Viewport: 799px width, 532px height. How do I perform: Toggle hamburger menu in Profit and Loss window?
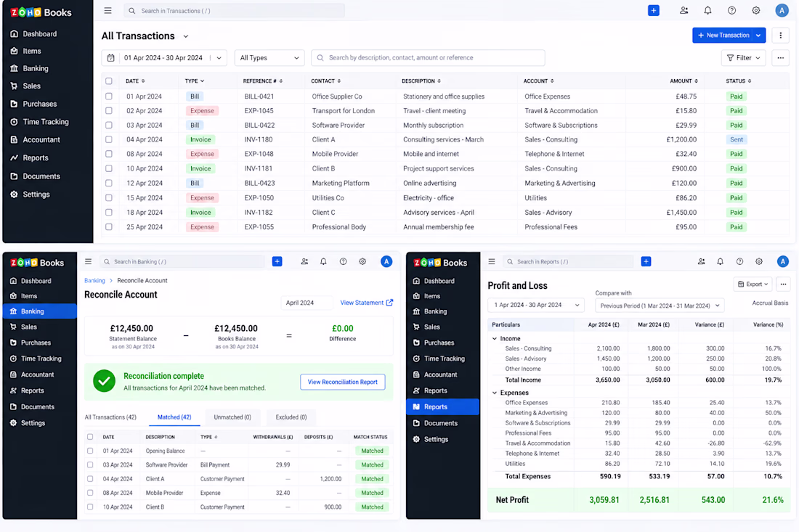(x=492, y=262)
